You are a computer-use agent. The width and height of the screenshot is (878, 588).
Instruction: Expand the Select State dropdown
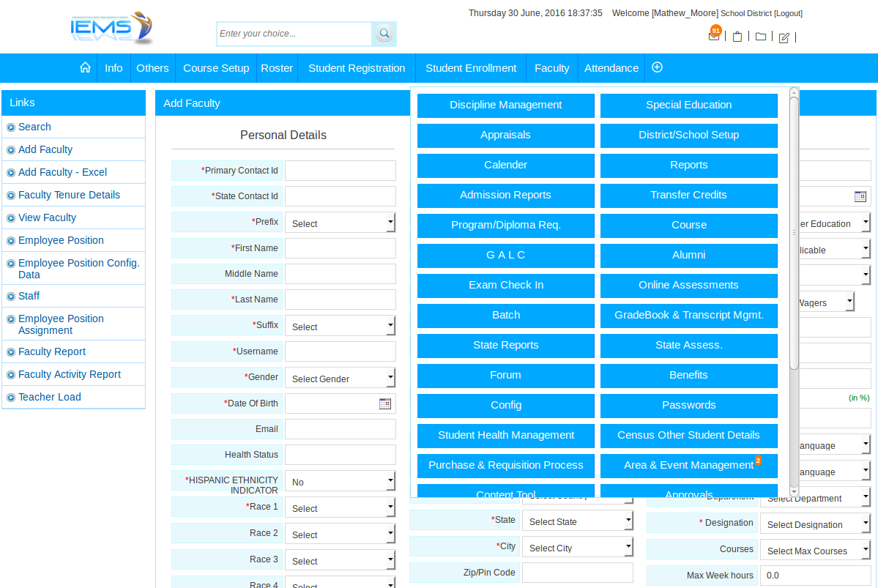coord(577,521)
